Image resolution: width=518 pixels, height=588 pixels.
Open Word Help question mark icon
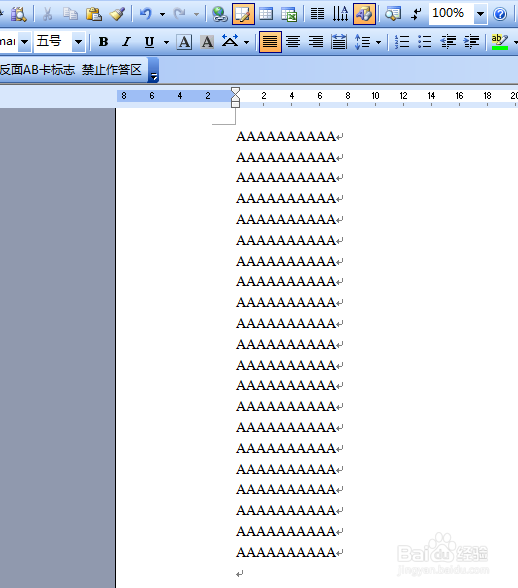[500, 14]
